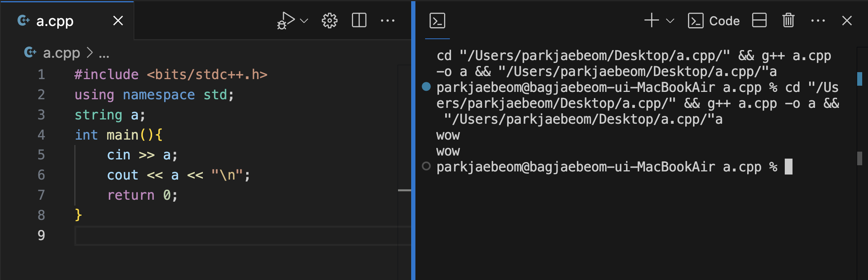
Task: Click the 'cin >> a;' statement
Action: (142, 155)
